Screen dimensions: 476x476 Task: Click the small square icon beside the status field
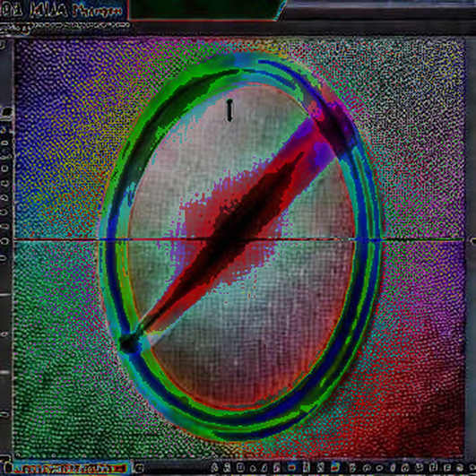(139, 468)
